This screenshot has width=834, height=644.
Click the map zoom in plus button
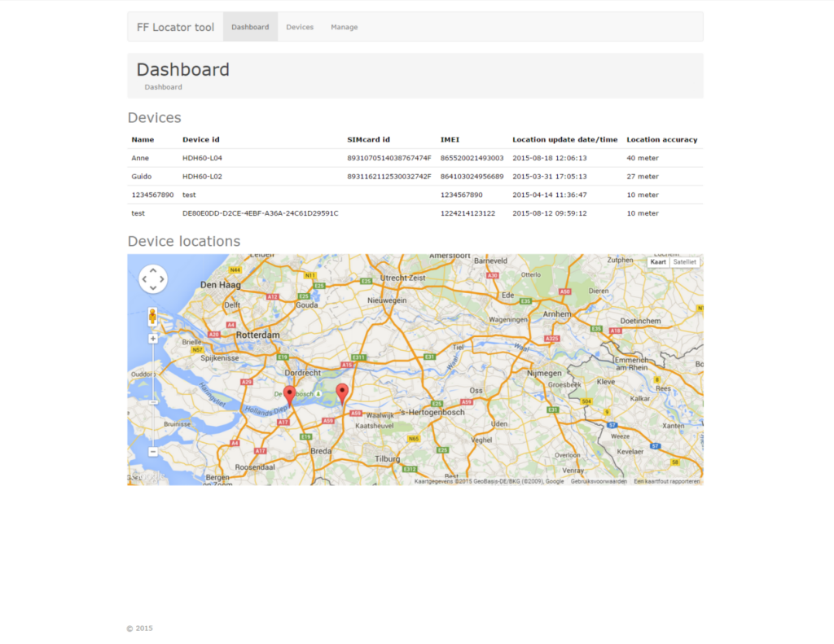click(x=153, y=339)
